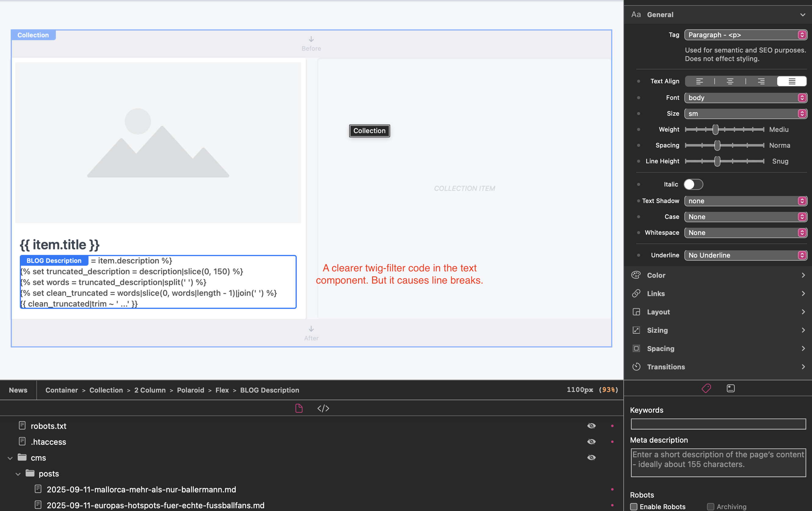Adjust the Weight slider
812x511 pixels.
tap(715, 129)
